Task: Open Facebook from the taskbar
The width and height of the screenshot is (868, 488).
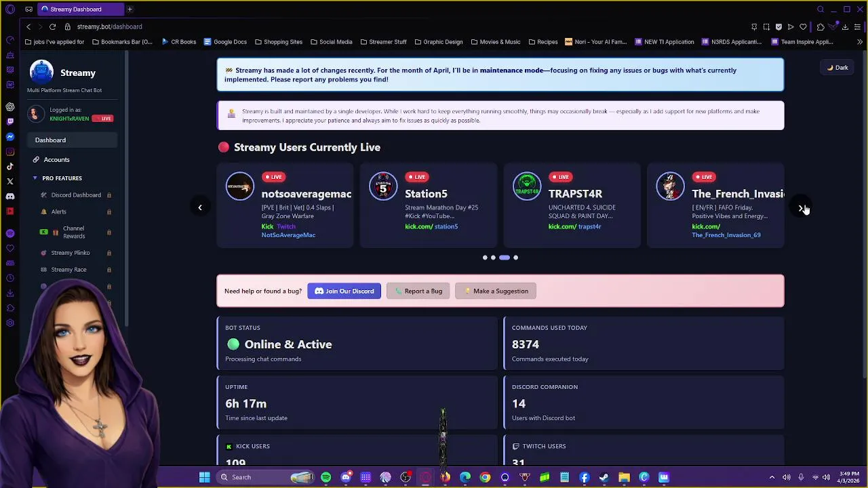Action: (584, 477)
